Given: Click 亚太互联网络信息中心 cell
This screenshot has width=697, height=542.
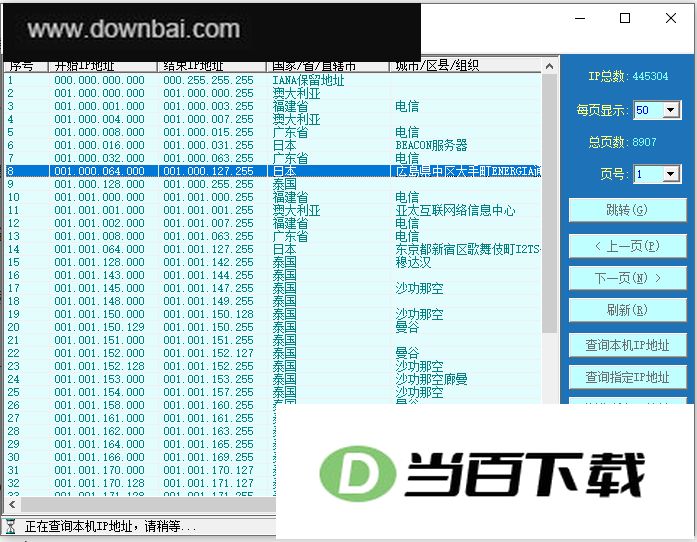Looking at the screenshot, I should coord(455,210).
